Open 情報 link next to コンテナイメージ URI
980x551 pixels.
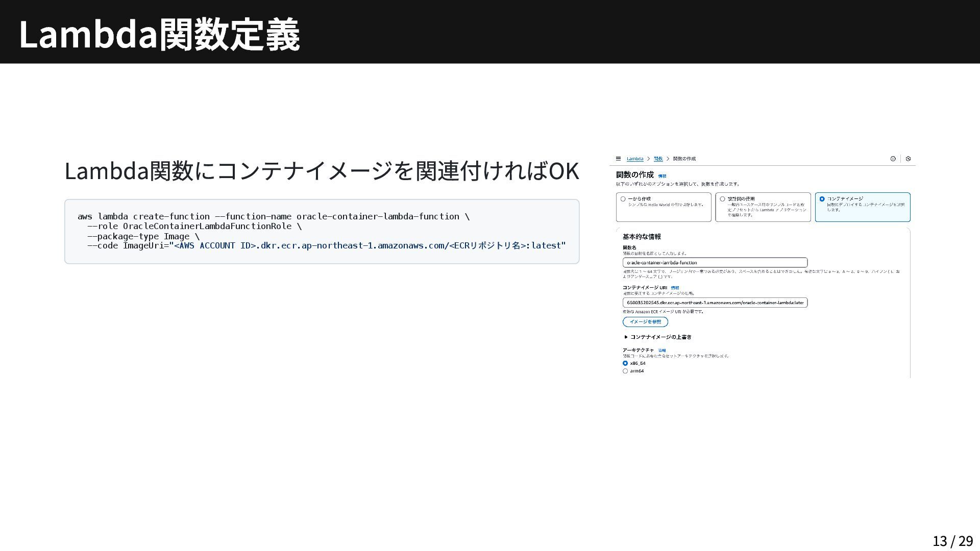pyautogui.click(x=675, y=288)
